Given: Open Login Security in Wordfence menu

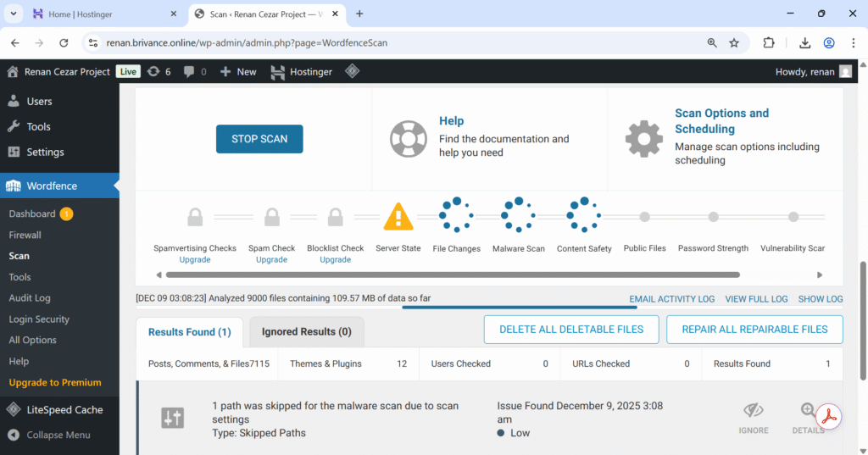Looking at the screenshot, I should pyautogui.click(x=39, y=319).
